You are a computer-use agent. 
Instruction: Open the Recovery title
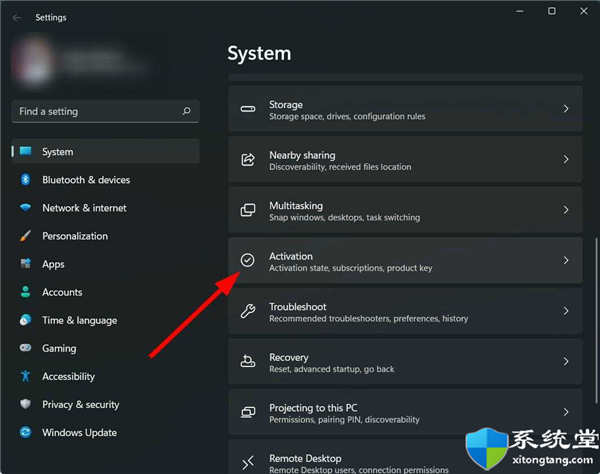289,357
